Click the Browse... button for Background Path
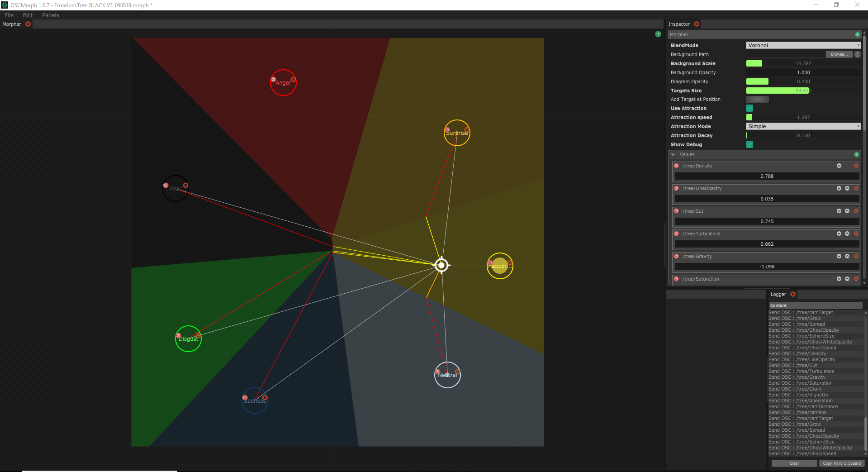Screen dimensions: 868x472 [839, 54]
